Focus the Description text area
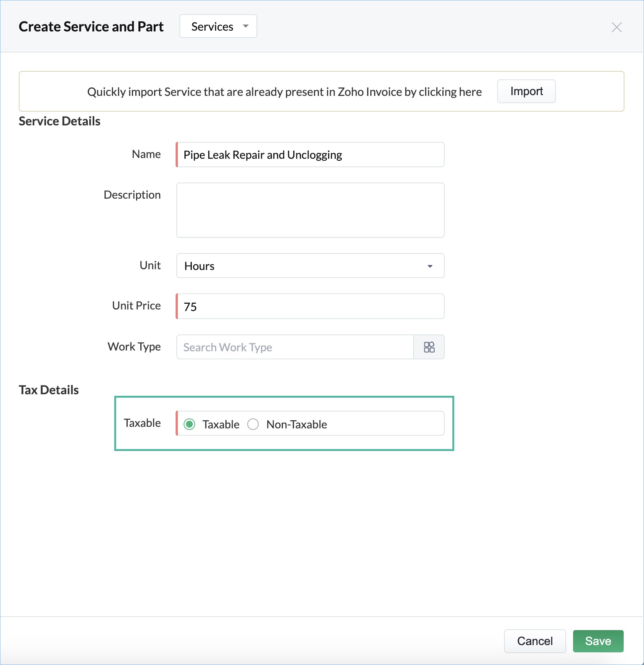 [310, 210]
